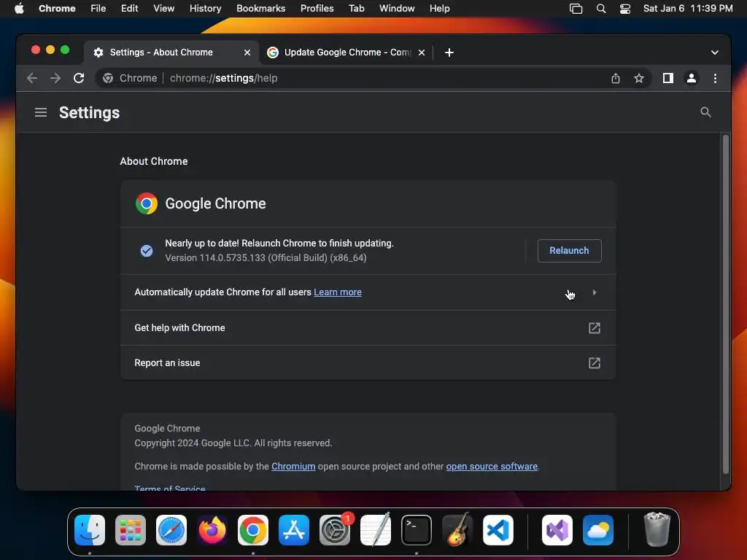Click the Get help with Chrome row

tap(368, 327)
